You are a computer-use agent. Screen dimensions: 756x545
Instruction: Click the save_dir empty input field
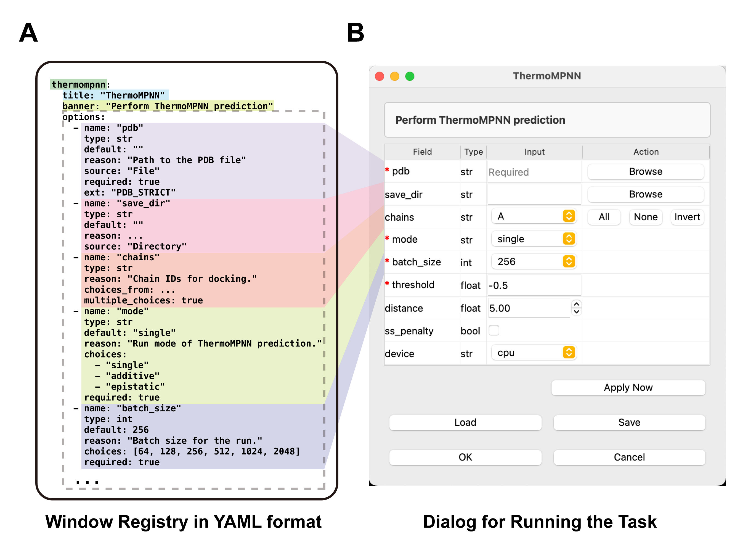[x=534, y=194]
